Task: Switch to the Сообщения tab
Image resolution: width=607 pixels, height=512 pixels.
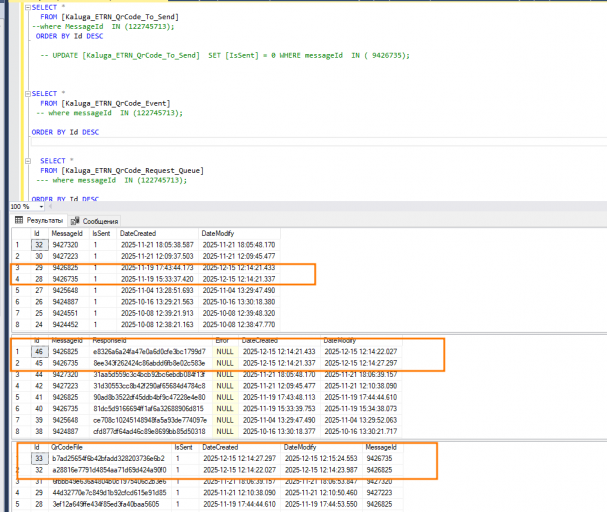Action: 95,221
